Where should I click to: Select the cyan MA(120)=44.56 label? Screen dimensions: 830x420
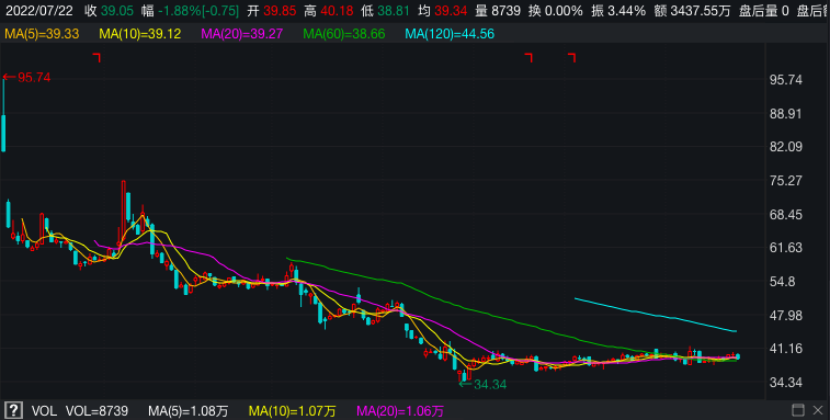[x=450, y=33]
